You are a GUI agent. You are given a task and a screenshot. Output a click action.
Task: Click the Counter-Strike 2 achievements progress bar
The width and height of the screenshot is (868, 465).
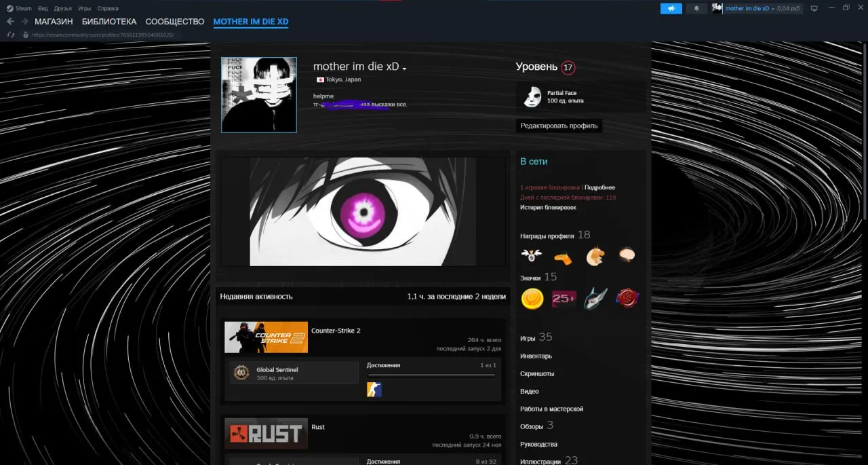431,375
